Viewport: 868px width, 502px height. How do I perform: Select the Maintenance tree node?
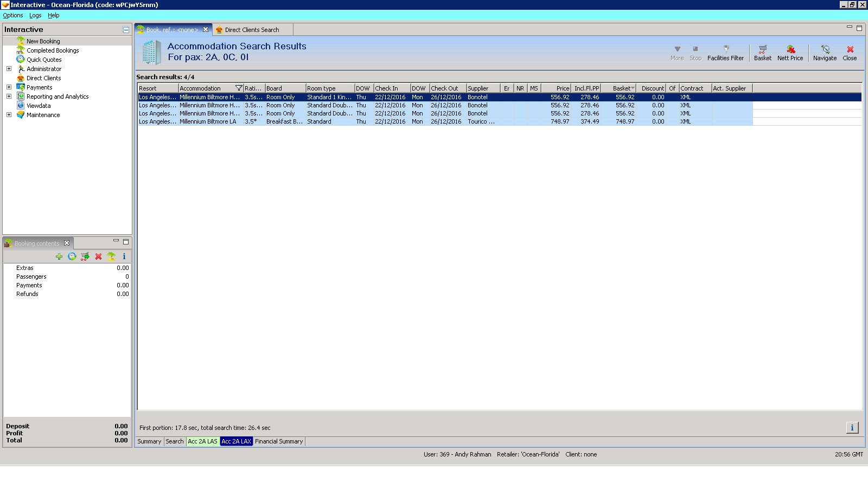click(43, 115)
